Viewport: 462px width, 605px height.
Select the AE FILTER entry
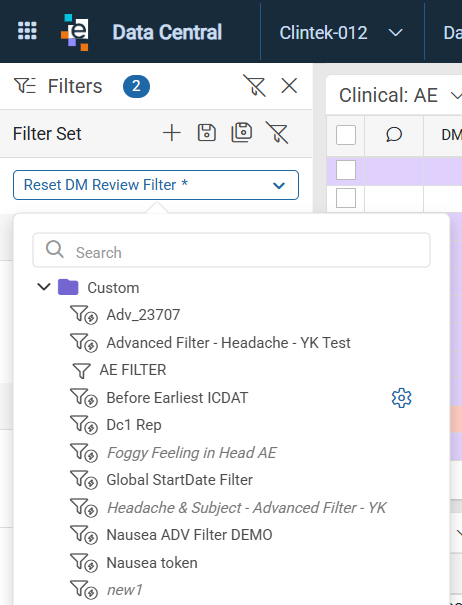point(133,370)
